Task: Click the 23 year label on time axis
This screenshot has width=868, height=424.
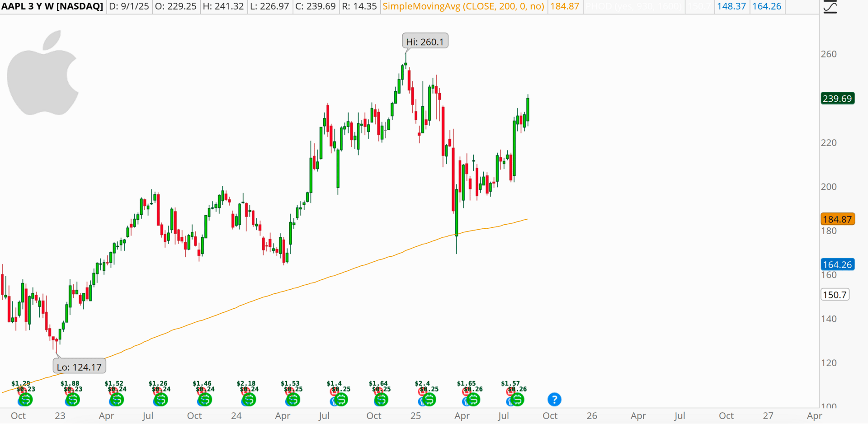Action: (60, 416)
